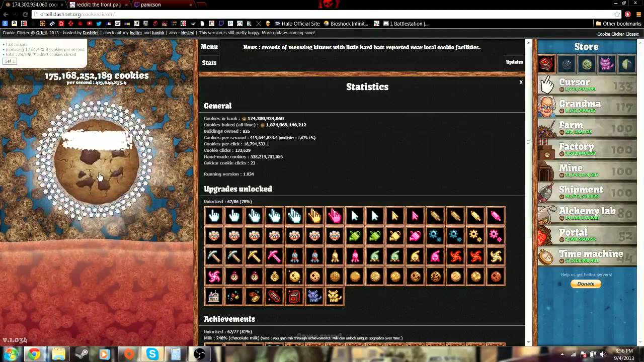Screen dimensions: 644x362
Task: Click the blue kitten upgrade icon
Action: [x=314, y=297]
